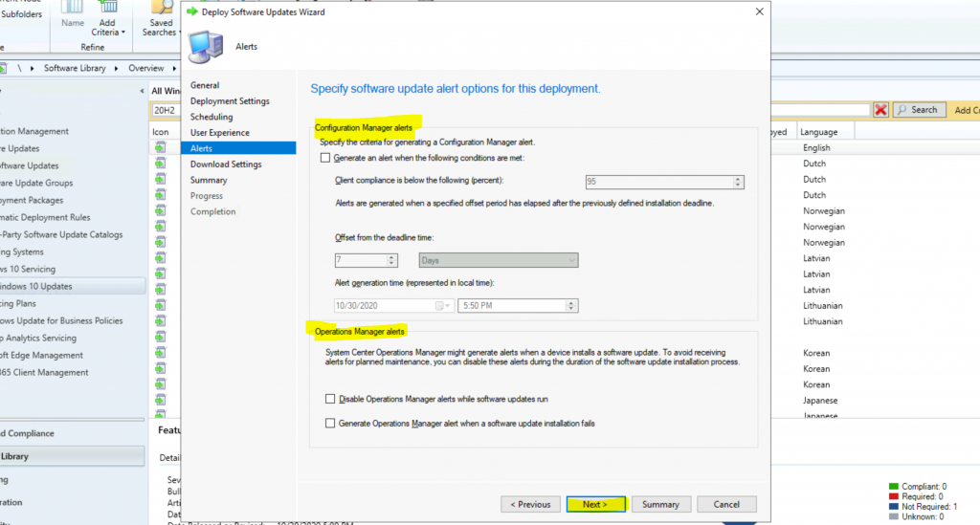Click the Icon column header
Screen dimensions: 980x525
[161, 132]
